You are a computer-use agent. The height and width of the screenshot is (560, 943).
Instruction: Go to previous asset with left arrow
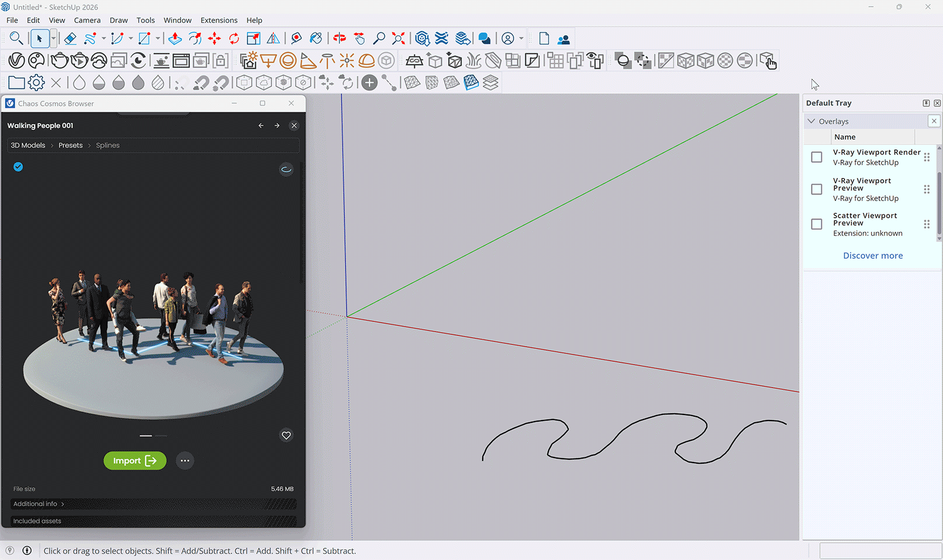pyautogui.click(x=261, y=125)
